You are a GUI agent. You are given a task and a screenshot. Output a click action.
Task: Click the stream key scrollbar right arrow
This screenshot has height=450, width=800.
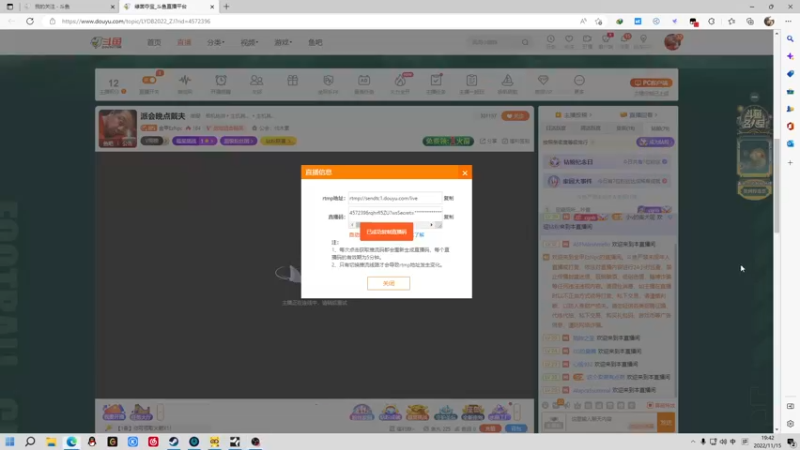point(431,224)
